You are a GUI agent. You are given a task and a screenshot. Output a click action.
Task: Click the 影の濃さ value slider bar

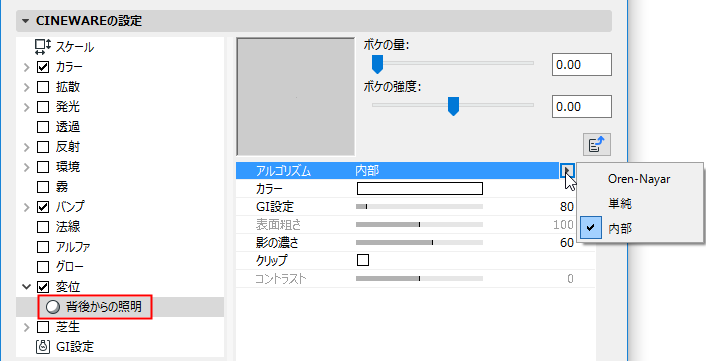419,243
